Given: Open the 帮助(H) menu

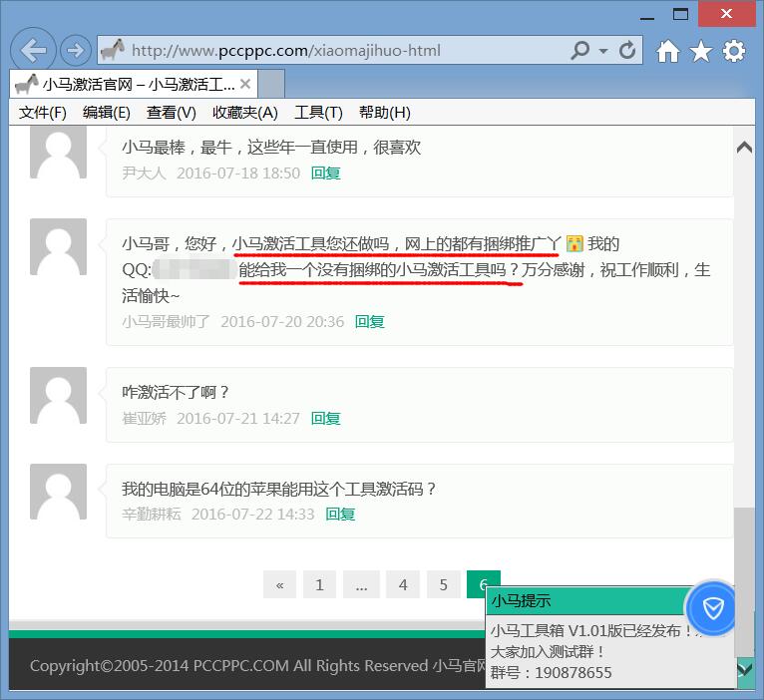Looking at the screenshot, I should tap(384, 113).
